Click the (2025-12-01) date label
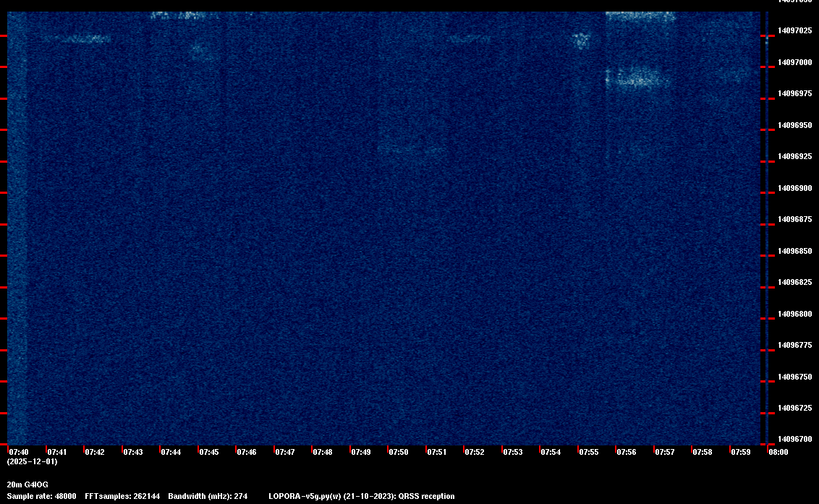 32,461
